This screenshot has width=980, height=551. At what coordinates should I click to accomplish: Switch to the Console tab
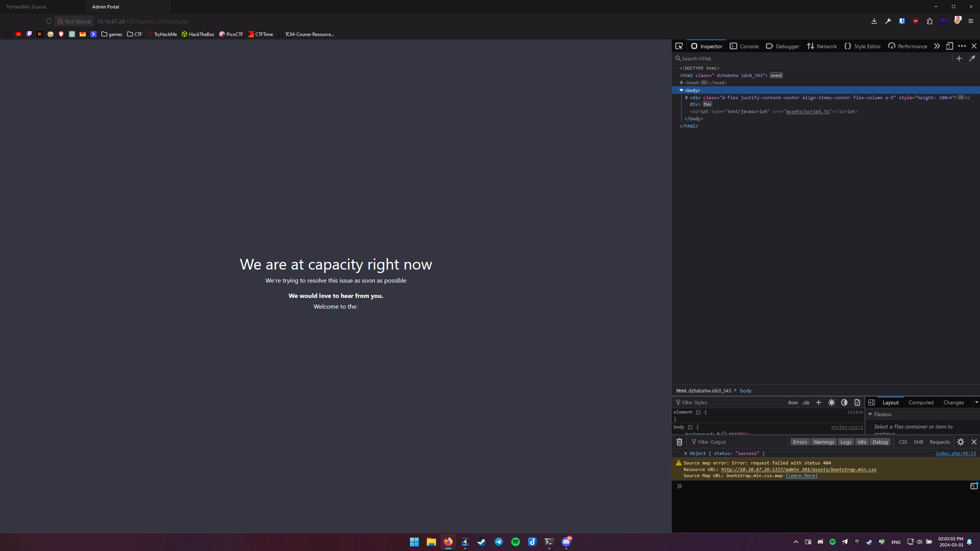[x=744, y=46]
